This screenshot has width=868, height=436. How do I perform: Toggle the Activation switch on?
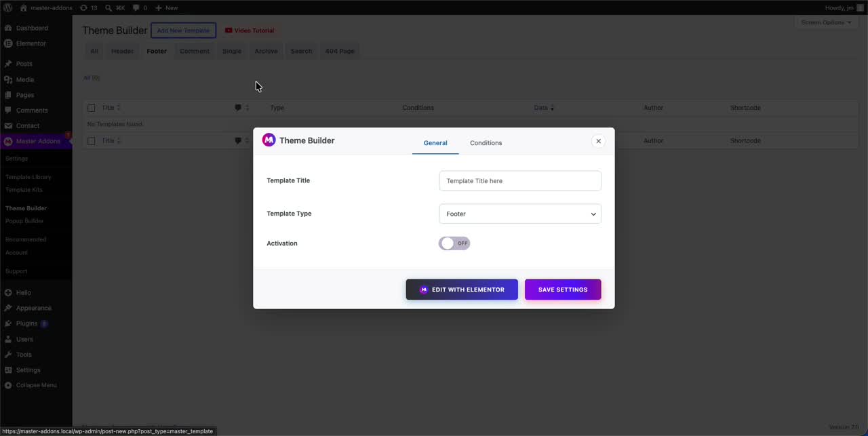coord(454,243)
